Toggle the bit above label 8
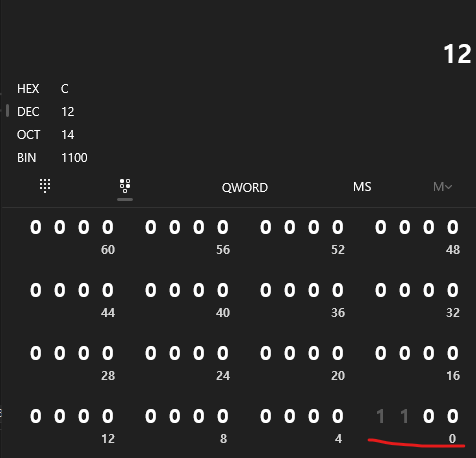 223,416
